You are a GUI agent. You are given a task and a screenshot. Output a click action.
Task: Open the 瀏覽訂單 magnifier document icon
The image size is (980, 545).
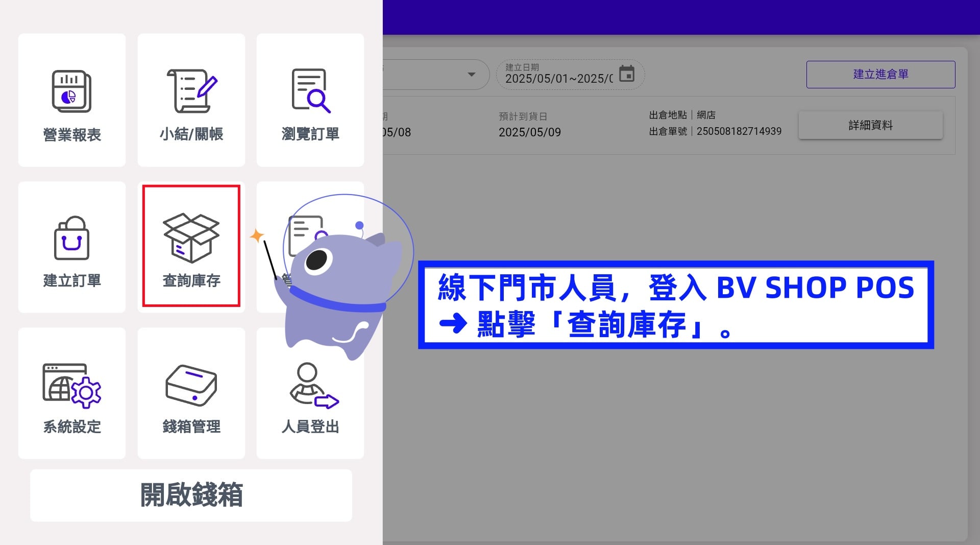coord(311,91)
